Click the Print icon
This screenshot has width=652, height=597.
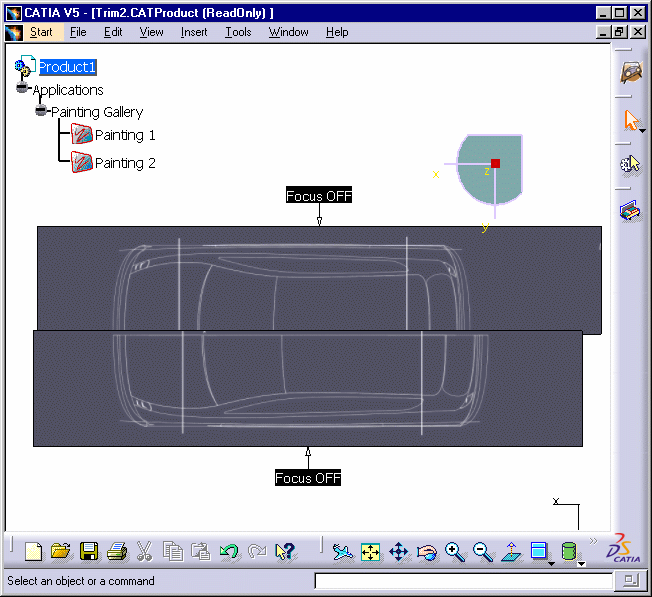tap(117, 552)
